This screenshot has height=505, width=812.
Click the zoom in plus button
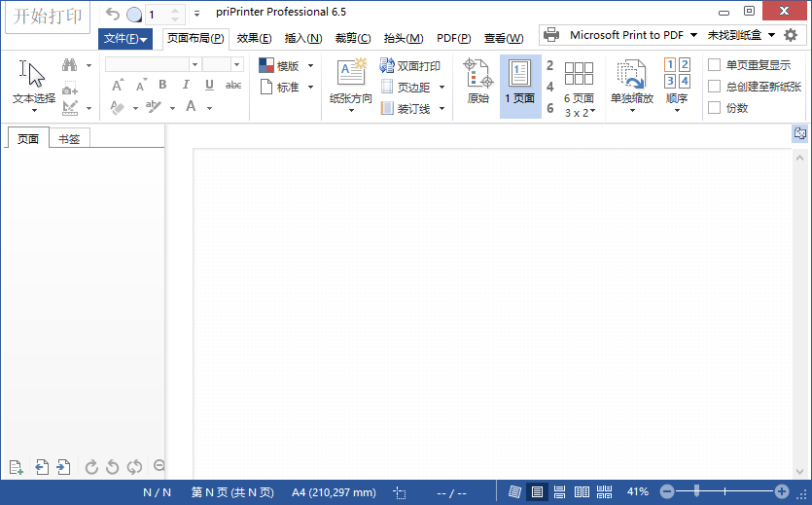tap(782, 491)
